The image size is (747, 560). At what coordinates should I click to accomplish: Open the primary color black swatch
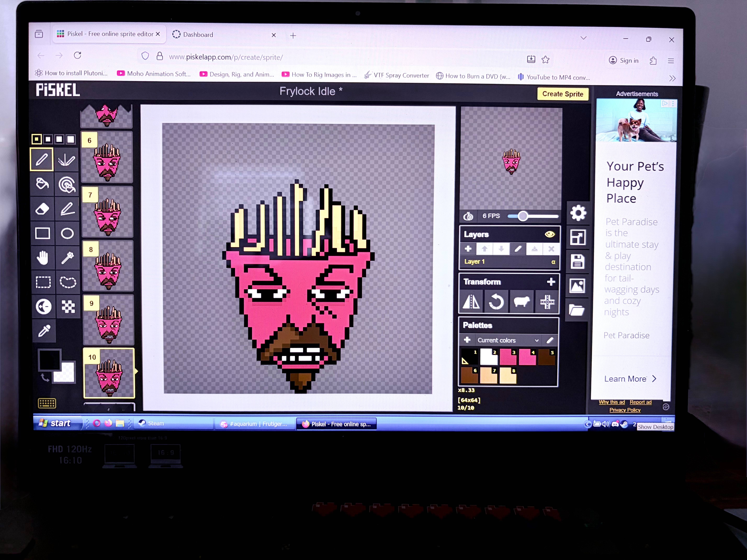click(50, 360)
